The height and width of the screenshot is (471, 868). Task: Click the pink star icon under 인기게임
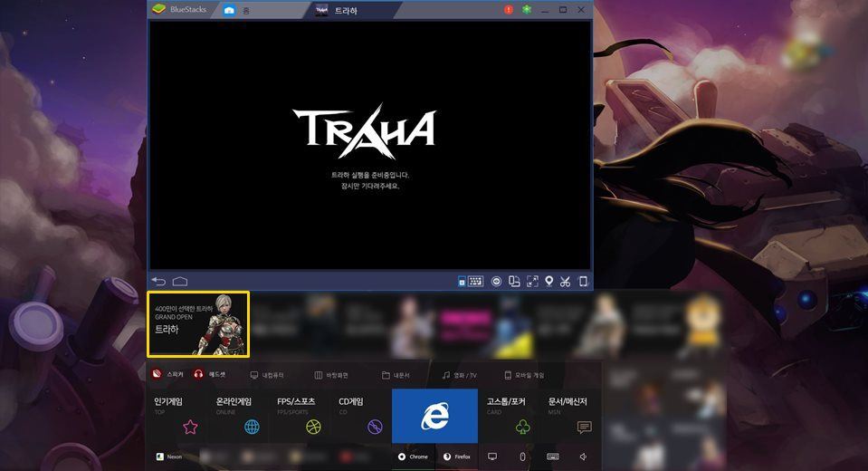190,427
